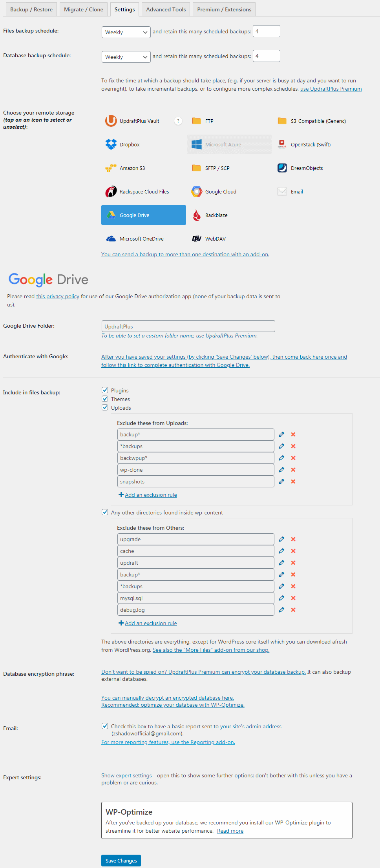
Task: Click the UpdraftPlus Vault help question mark
Action: 178,121
